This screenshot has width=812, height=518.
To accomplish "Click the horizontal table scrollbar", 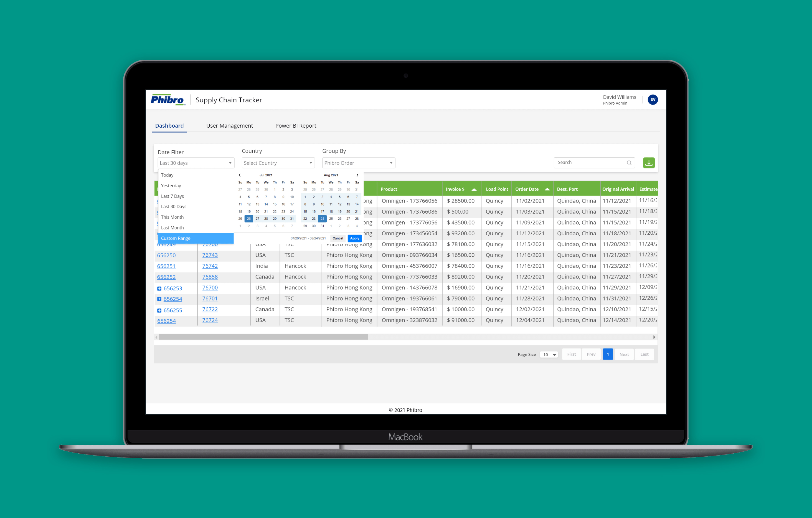I will pos(263,337).
